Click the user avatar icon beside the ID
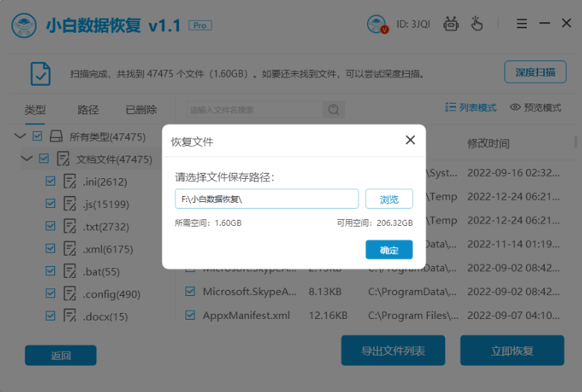 [378, 25]
